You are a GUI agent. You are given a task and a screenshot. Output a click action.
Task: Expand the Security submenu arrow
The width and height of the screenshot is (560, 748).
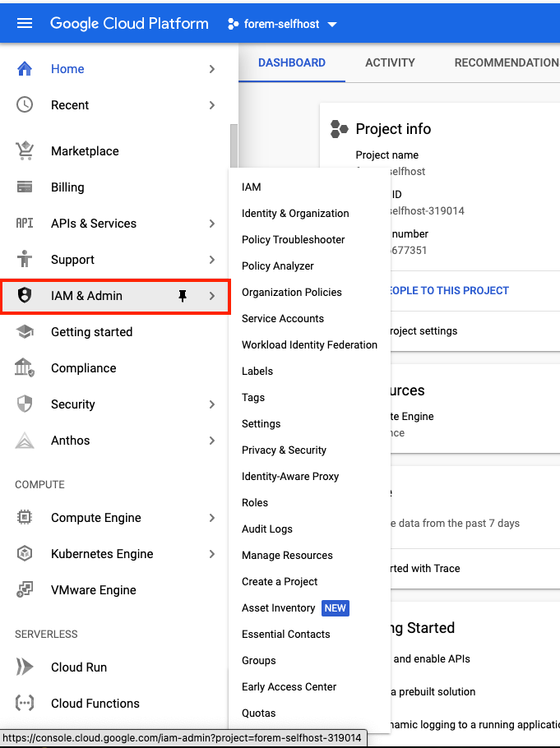(212, 404)
